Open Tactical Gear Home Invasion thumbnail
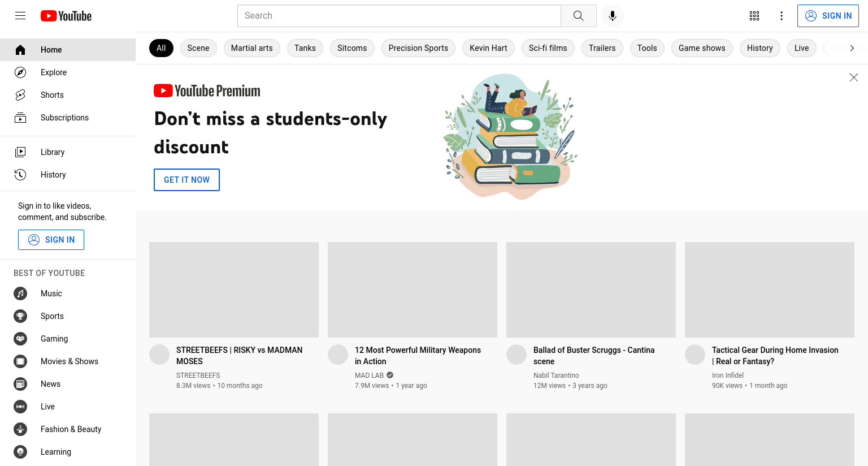 click(770, 290)
